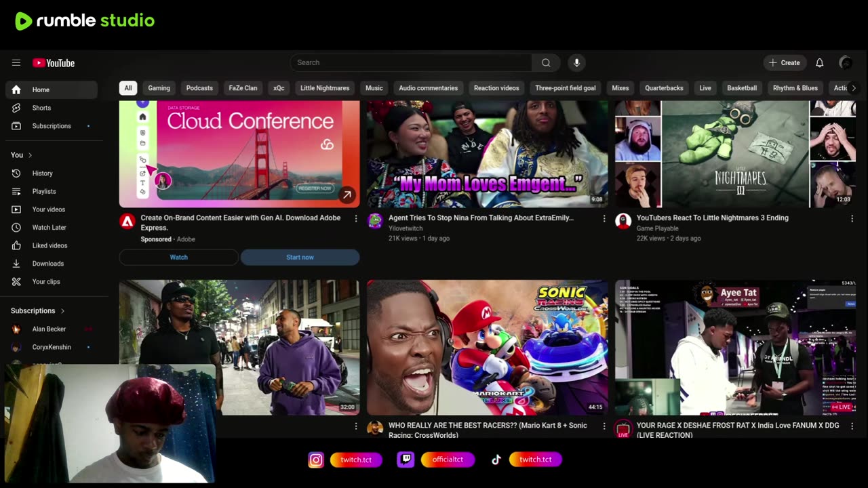
Task: Open the Alan Becker subscription
Action: click(49, 329)
